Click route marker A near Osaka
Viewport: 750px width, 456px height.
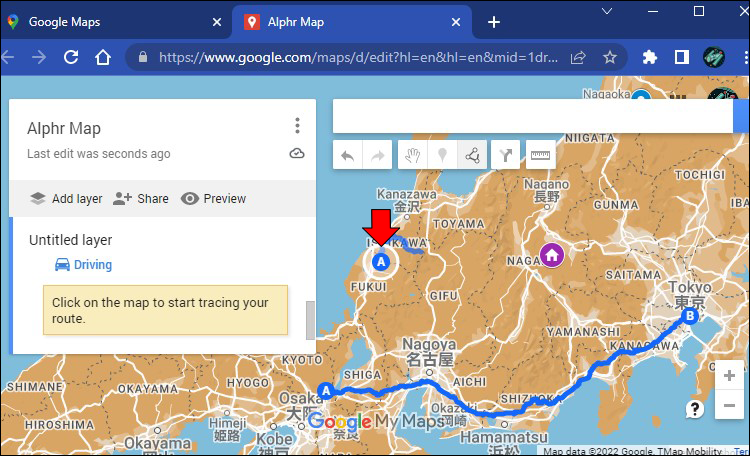[x=326, y=391]
